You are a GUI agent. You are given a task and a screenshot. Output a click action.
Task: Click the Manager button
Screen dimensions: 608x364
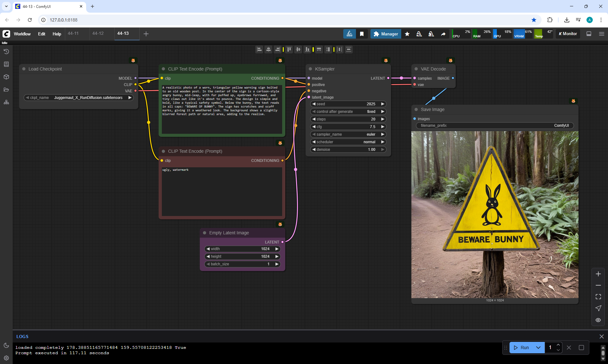pyautogui.click(x=386, y=34)
